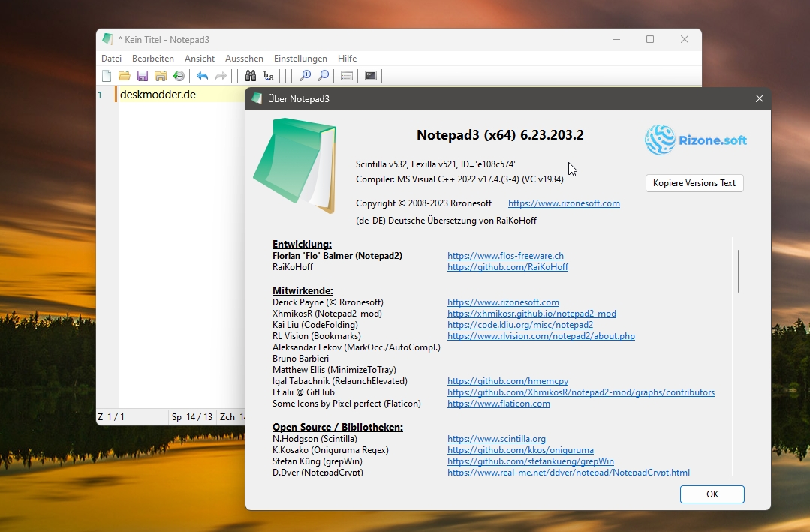Click the 'Notepad3 (x64) 6.23.203.2' version heading
Image resolution: width=810 pixels, height=532 pixels.
[x=500, y=135]
